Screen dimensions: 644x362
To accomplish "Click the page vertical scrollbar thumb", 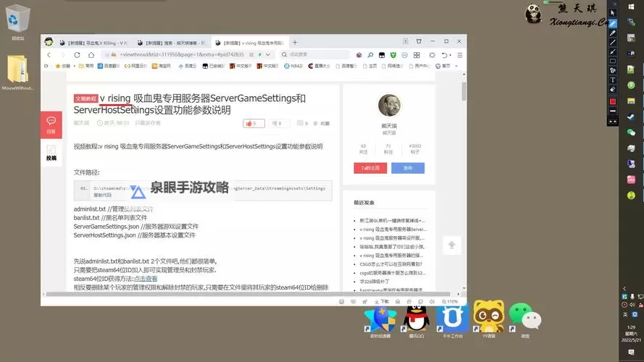I will 464,91.
